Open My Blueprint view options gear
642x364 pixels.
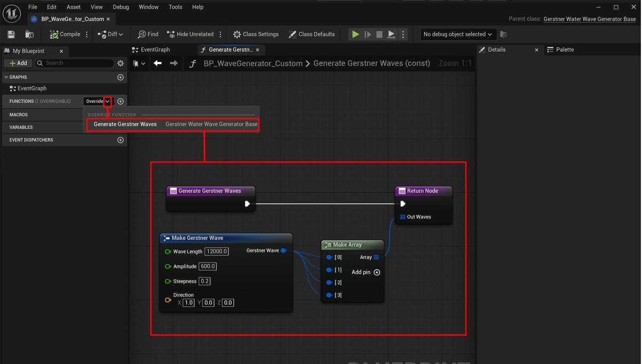pos(120,63)
